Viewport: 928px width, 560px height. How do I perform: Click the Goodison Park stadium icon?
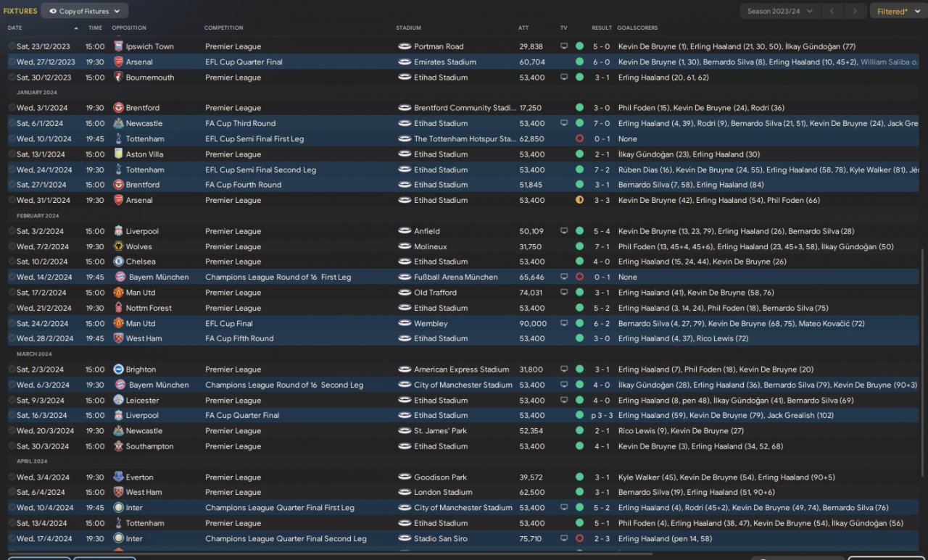point(405,477)
